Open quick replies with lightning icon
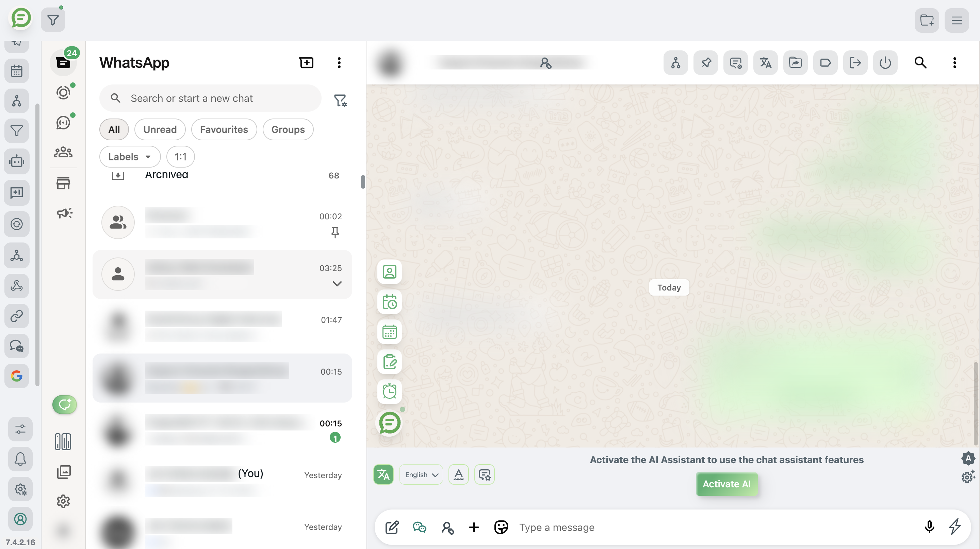 coord(955,527)
